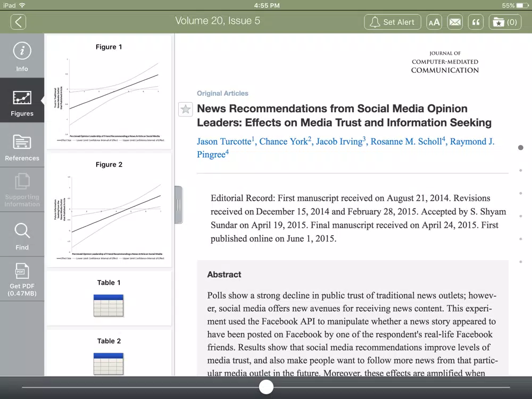
Task: Tap the 4:55 PM clock in status bar
Action: coord(267,5)
